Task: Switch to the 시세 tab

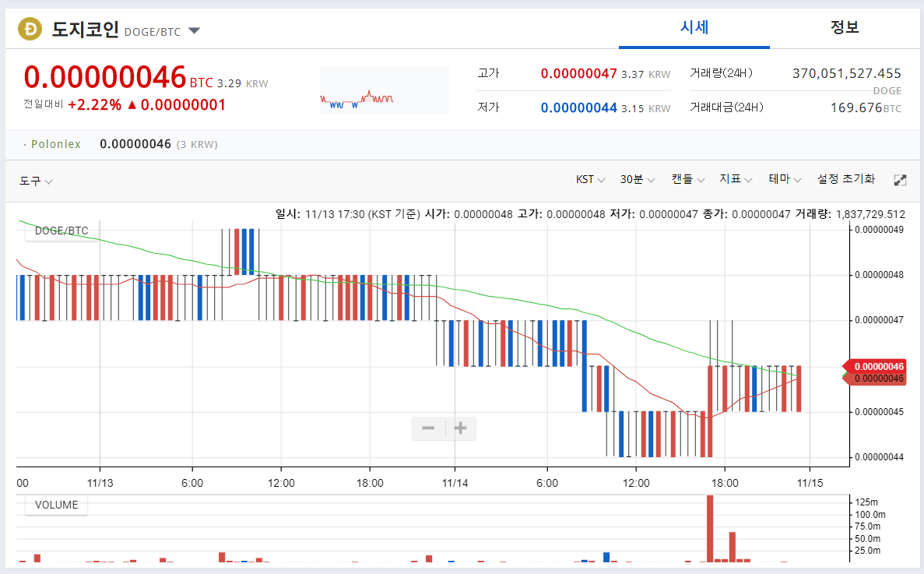Action: [694, 27]
